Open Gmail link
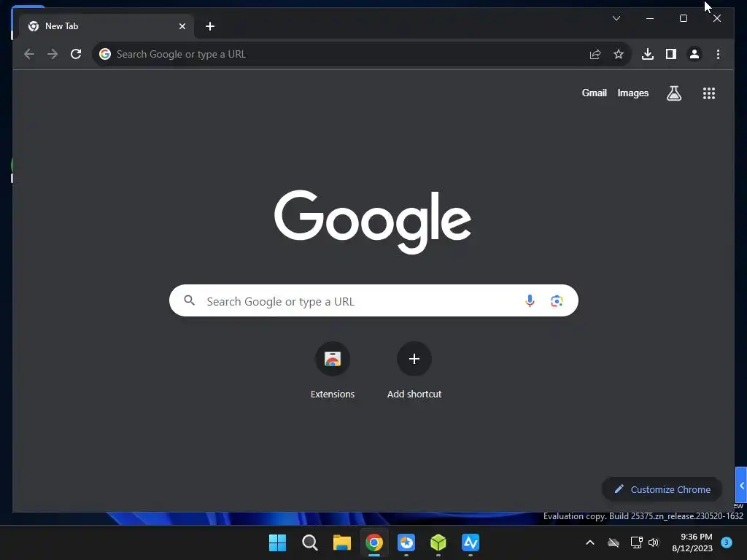Image resolution: width=747 pixels, height=560 pixels. click(594, 93)
